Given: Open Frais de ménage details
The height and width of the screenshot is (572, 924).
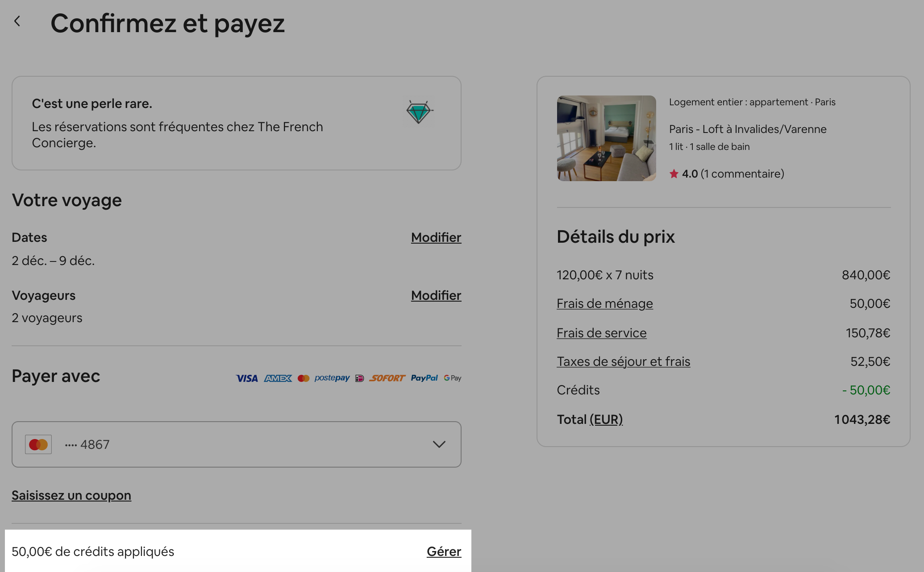Looking at the screenshot, I should point(605,303).
